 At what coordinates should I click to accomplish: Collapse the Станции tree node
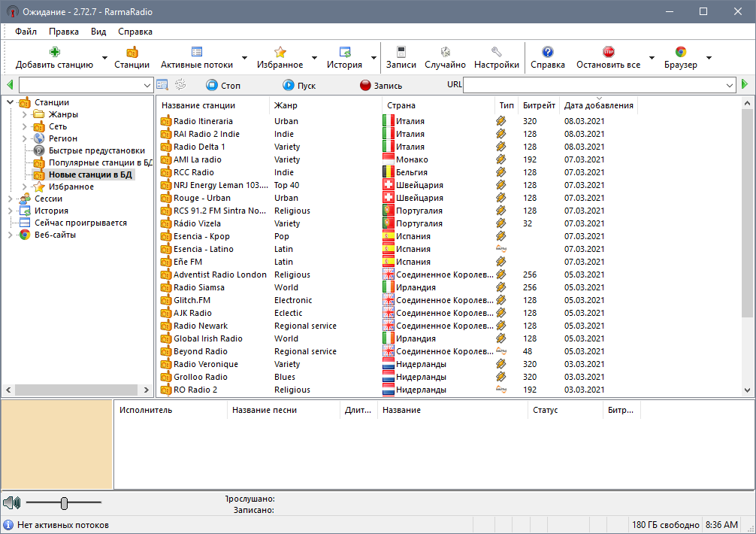(x=10, y=102)
